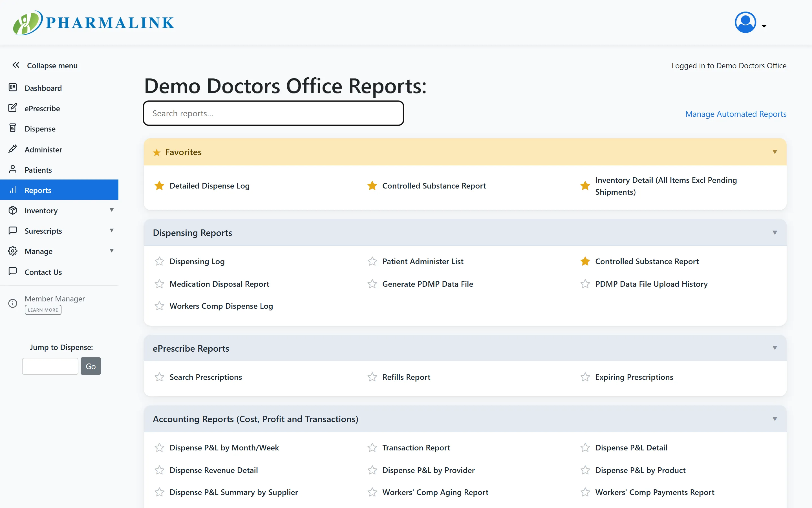Open the Detailed Dispense Log report
This screenshot has height=508, width=812.
click(209, 186)
